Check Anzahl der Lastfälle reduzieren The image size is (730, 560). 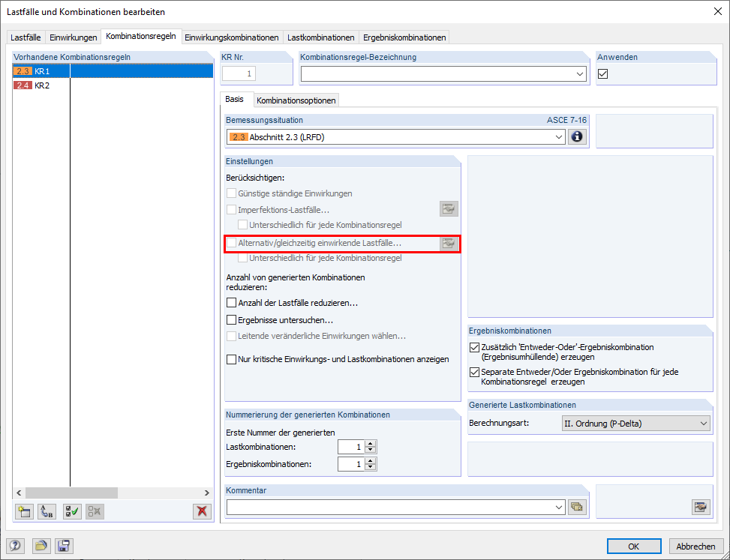pos(231,303)
